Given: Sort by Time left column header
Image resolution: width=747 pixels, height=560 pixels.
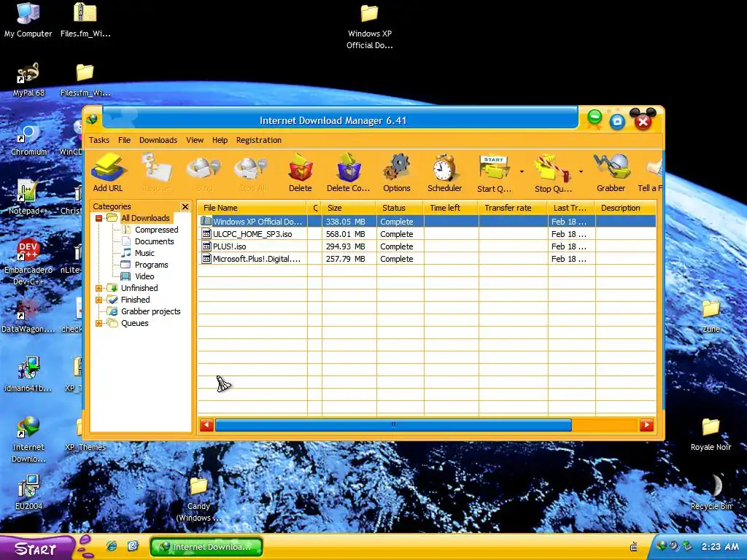Looking at the screenshot, I should (451, 208).
